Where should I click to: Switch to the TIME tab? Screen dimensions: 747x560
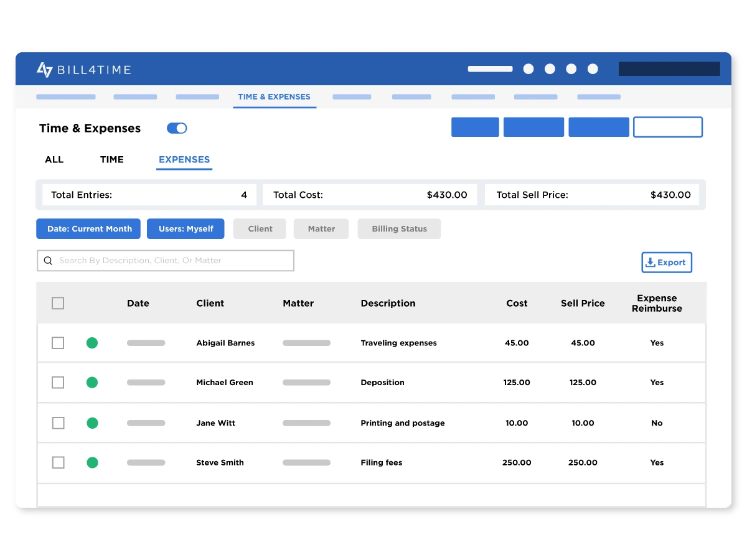112,160
